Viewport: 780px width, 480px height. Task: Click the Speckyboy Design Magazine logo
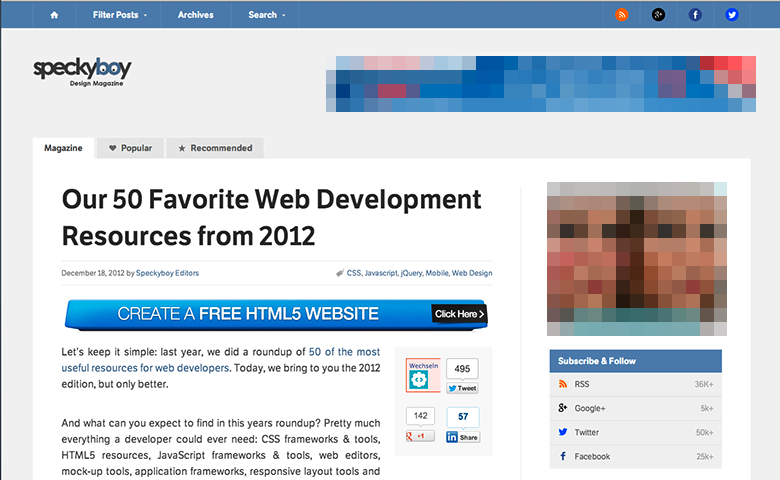tap(82, 71)
